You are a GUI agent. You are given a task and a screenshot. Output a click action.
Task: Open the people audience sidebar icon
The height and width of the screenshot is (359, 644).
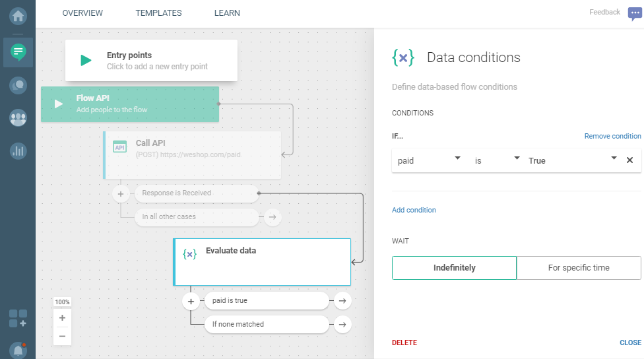pyautogui.click(x=18, y=118)
